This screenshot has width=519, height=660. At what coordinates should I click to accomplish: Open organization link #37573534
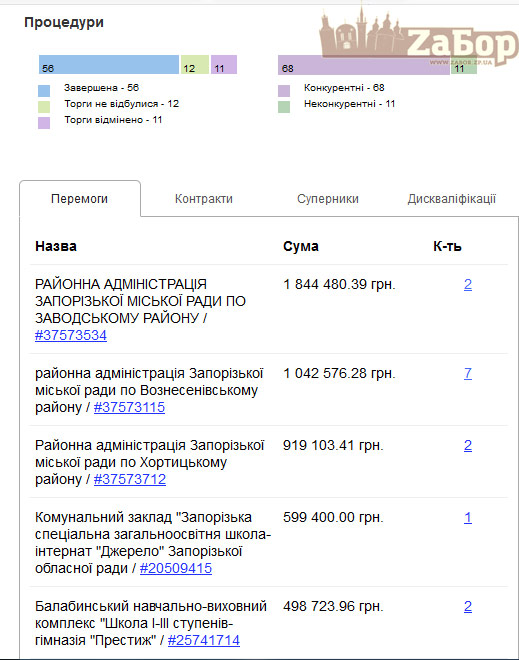tap(71, 335)
